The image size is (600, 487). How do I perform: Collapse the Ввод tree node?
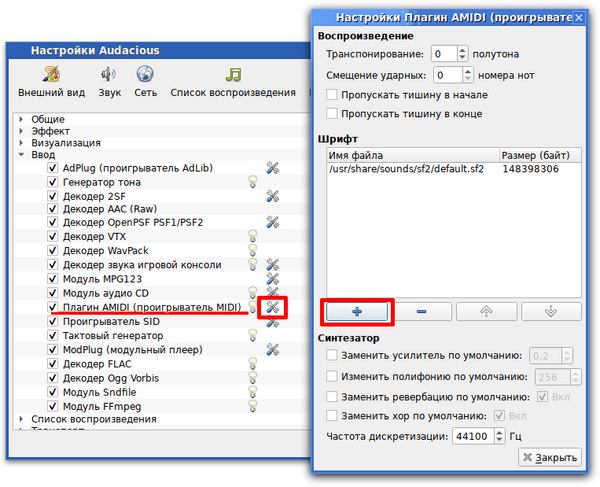pos(21,155)
